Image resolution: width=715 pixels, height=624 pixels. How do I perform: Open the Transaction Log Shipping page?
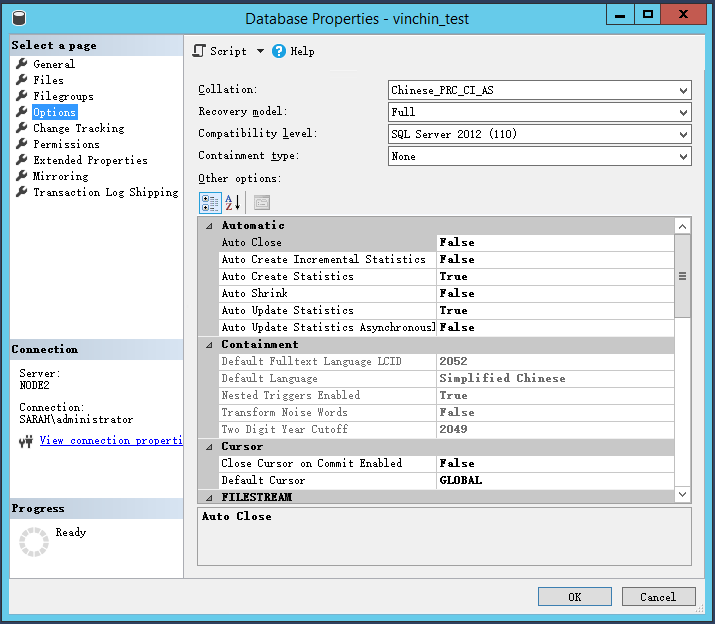pos(106,192)
